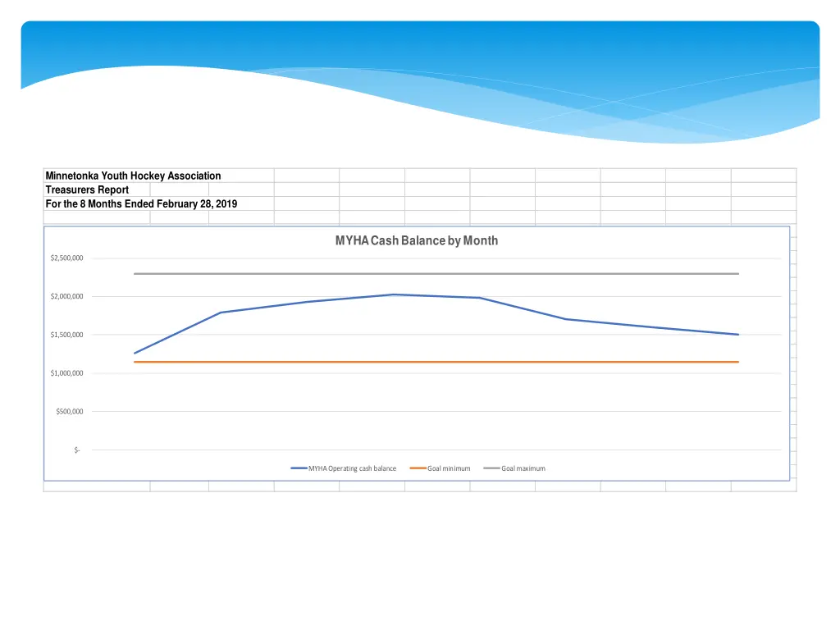Select "For the 8 Months Ended February 28, 2019"
The image size is (840, 630).
pyautogui.click(x=141, y=203)
